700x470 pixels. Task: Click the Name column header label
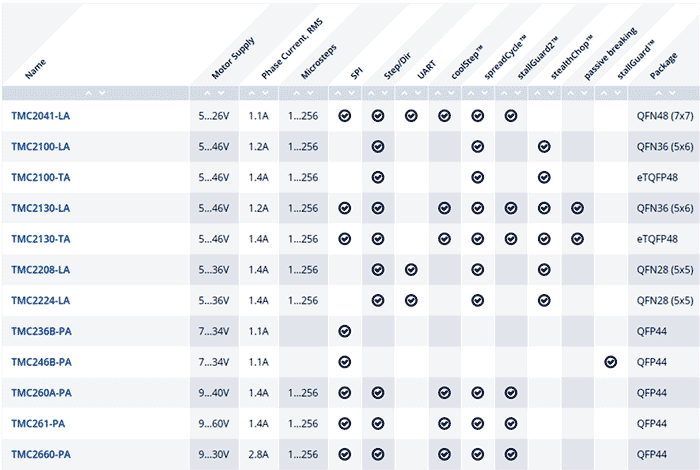pos(35,69)
